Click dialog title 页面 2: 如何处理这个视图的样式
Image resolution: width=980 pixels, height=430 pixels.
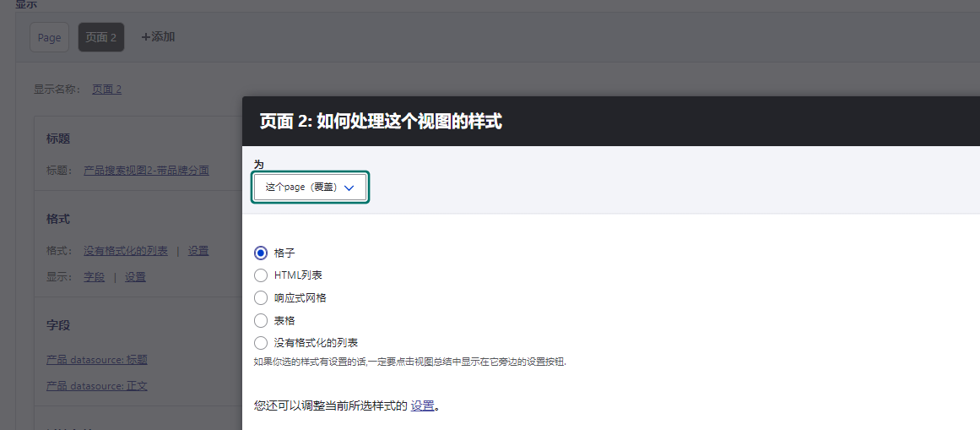[x=381, y=122]
